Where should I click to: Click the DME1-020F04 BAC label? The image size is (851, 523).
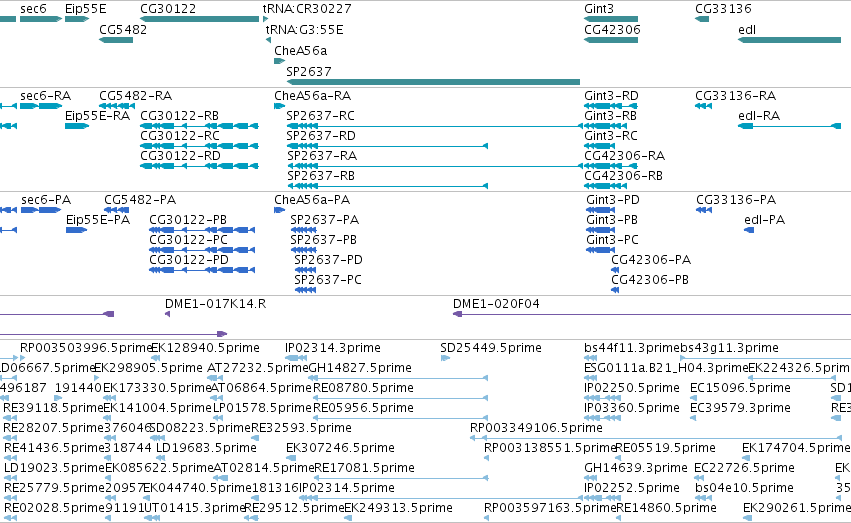[x=496, y=304]
